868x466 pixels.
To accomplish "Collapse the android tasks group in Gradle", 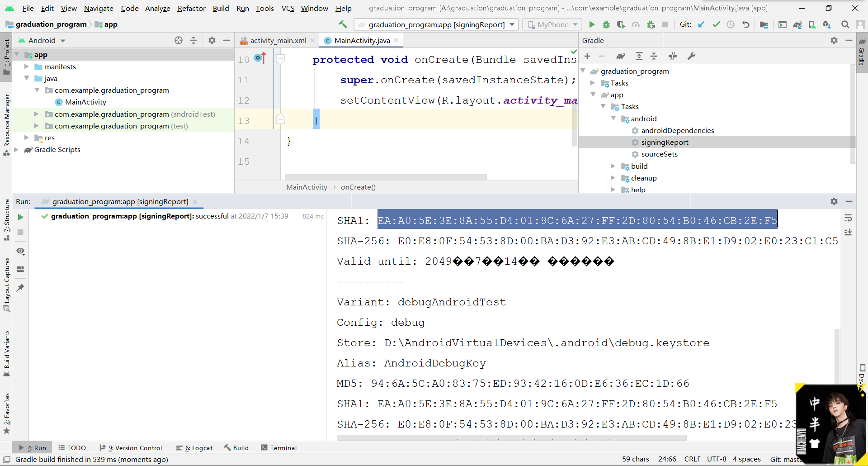I will point(613,119).
